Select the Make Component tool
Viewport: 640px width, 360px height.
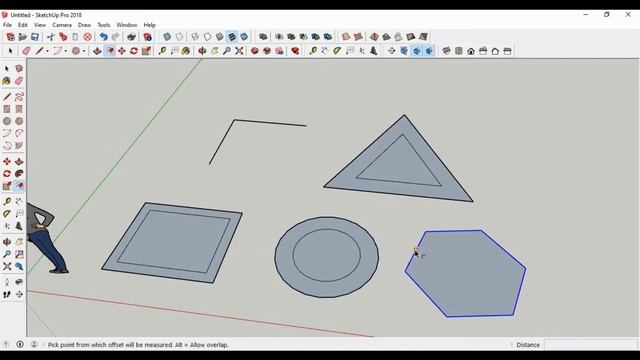(19, 68)
